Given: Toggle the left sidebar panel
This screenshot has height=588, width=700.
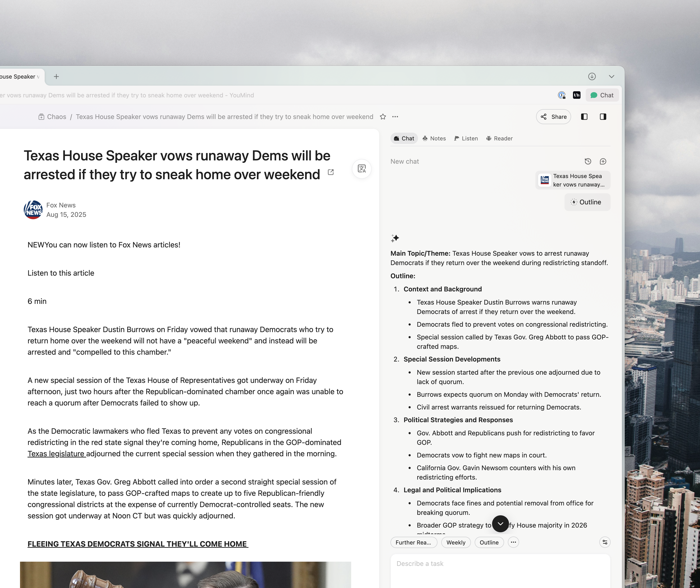Looking at the screenshot, I should click(584, 117).
